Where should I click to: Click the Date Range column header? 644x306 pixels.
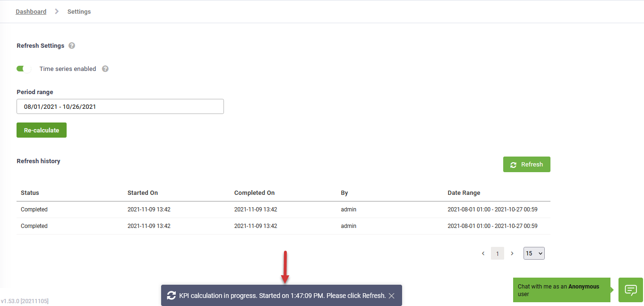464,193
